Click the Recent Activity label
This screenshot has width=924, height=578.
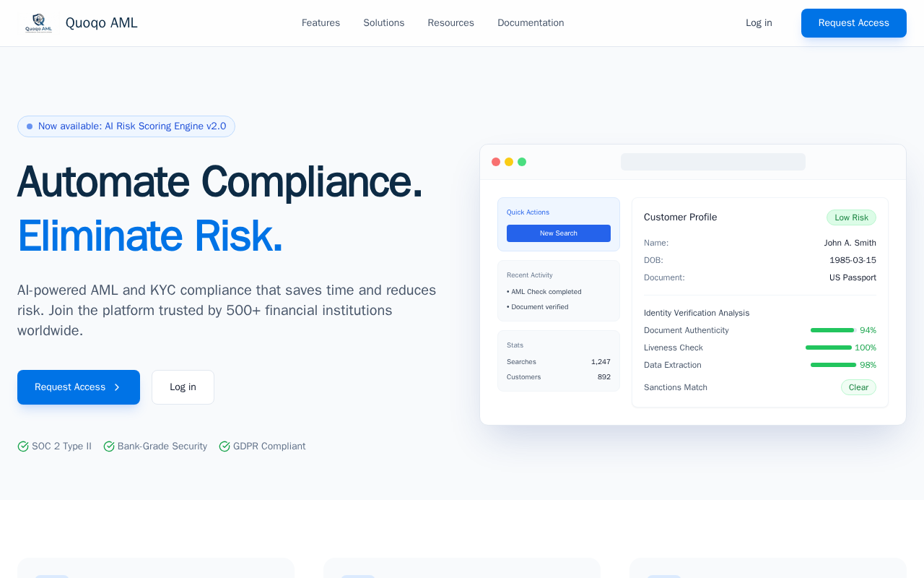pos(530,275)
